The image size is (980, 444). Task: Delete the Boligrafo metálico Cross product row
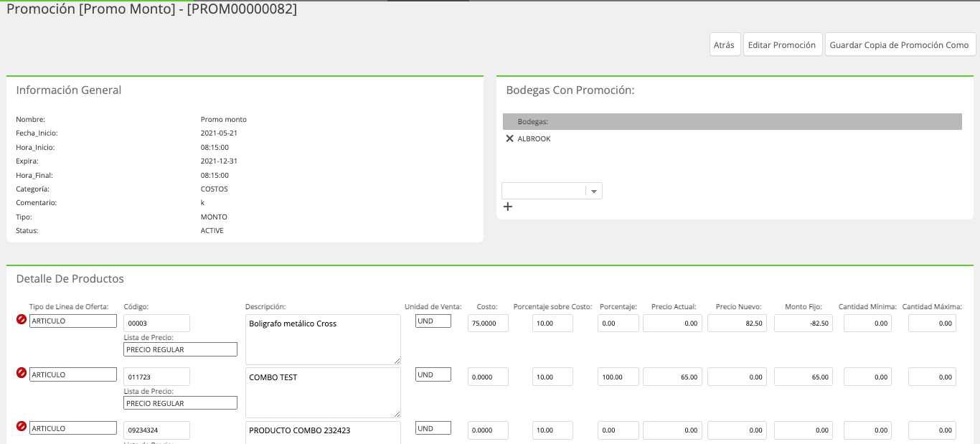click(x=22, y=320)
